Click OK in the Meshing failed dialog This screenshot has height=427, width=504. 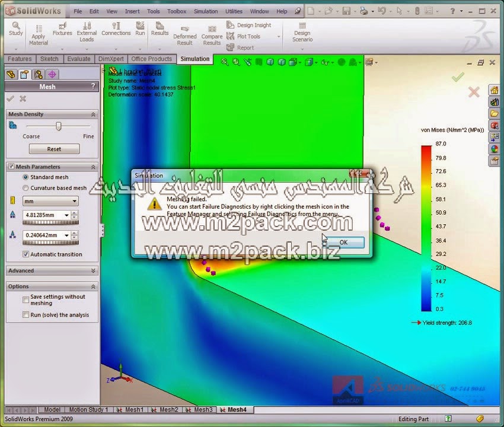(343, 242)
